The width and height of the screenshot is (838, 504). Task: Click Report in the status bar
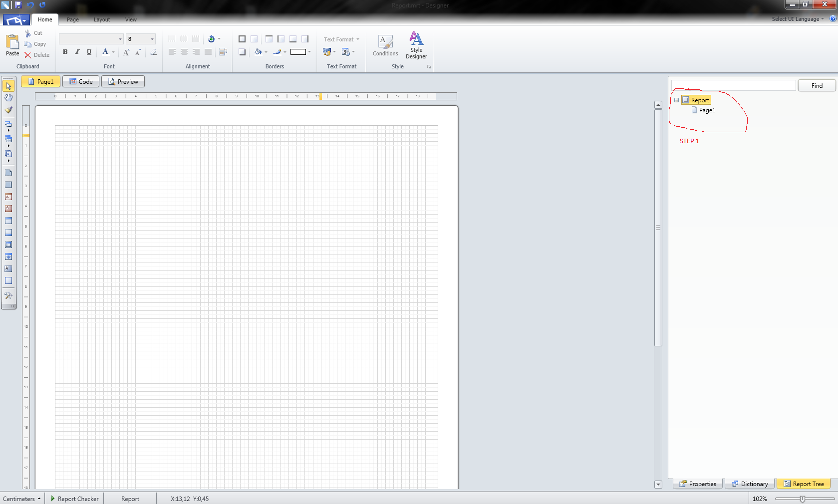point(130,499)
